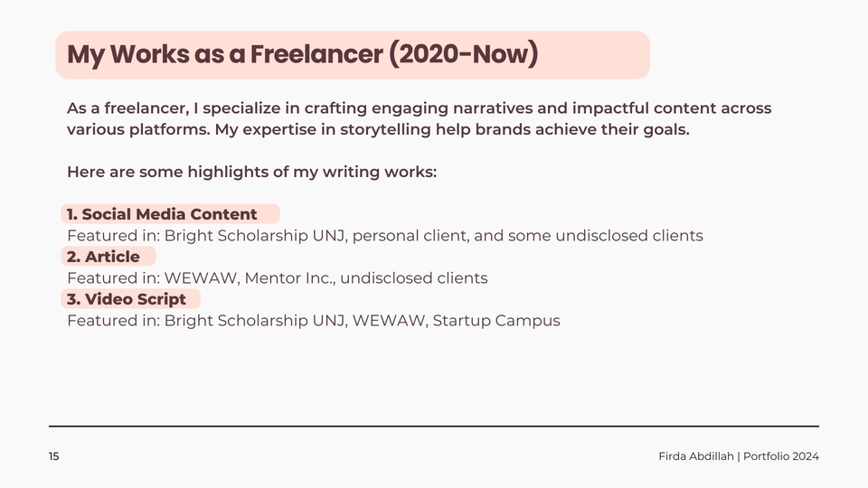This screenshot has height=488, width=868.
Task: Select the 2. Article heading
Action: tap(103, 257)
